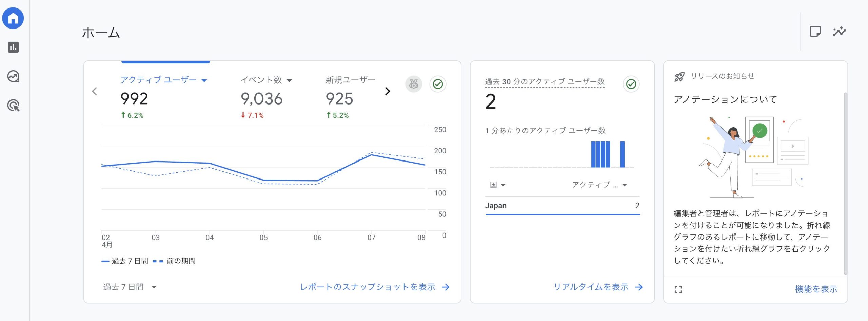Click green check status on overview card

click(438, 84)
